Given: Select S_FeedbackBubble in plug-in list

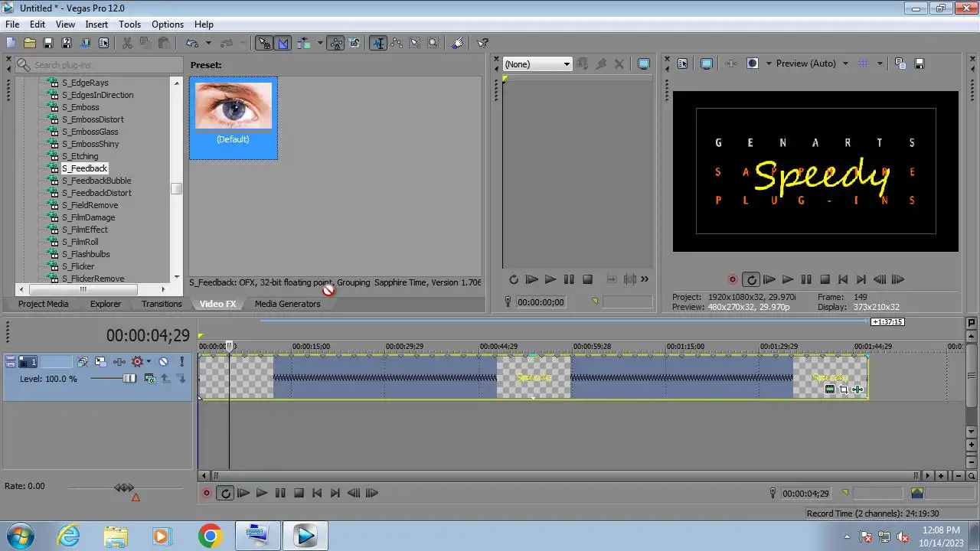Looking at the screenshot, I should tap(96, 181).
